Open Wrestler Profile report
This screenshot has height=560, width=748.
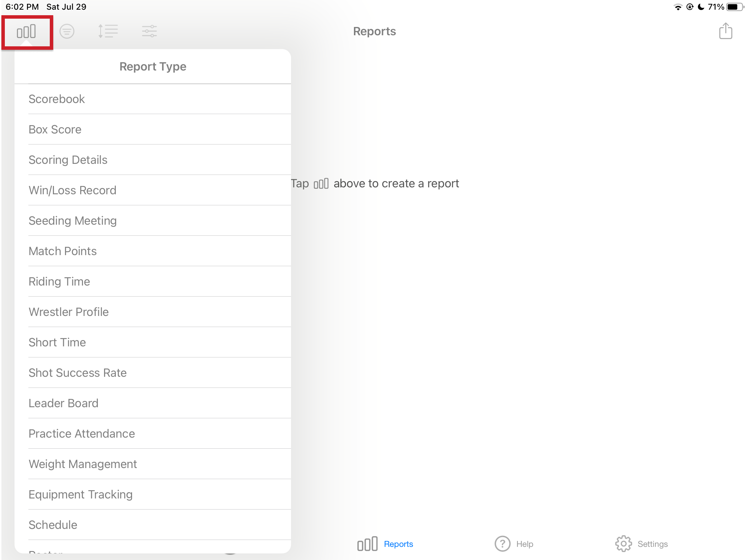coord(68,312)
